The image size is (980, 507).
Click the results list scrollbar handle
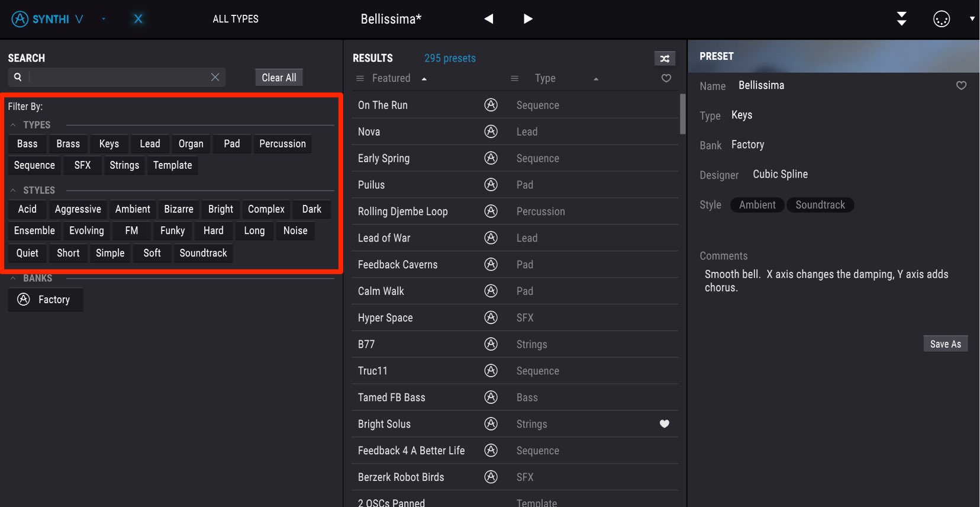[x=682, y=114]
